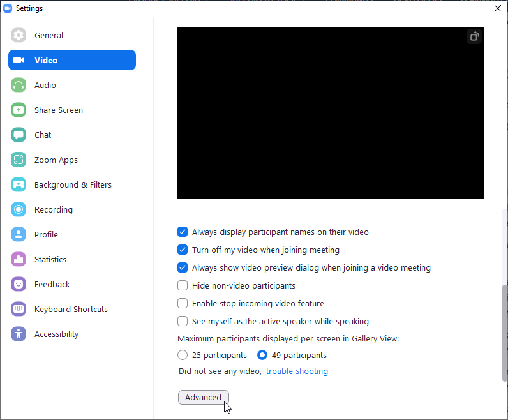508x420 pixels.
Task: Go to the Profile settings tab
Action: (x=46, y=234)
